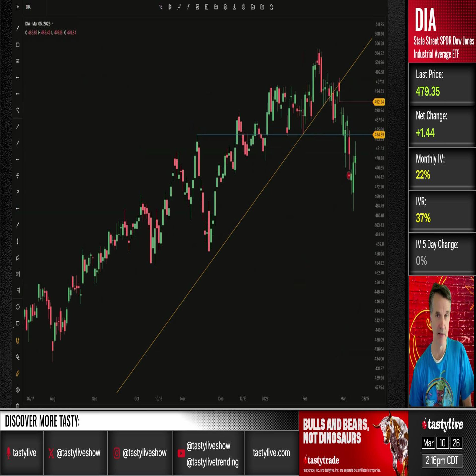Click the DIA symbol field at top
Image resolution: width=476 pixels, height=476 pixels.
pyautogui.click(x=35, y=7)
